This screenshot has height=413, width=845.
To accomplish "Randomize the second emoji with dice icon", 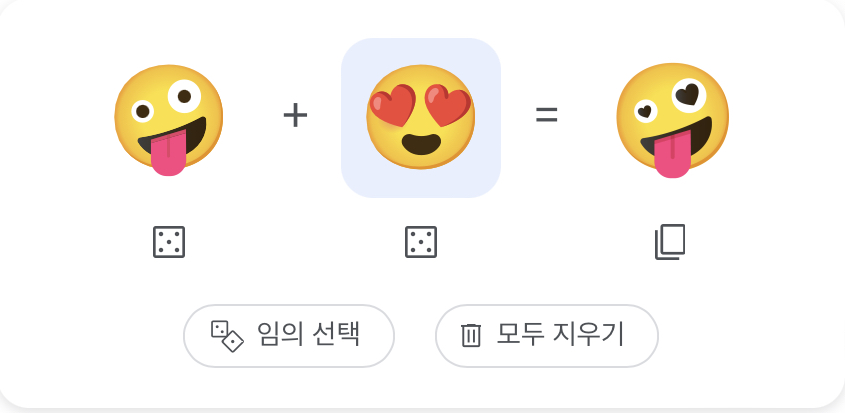I will [421, 242].
